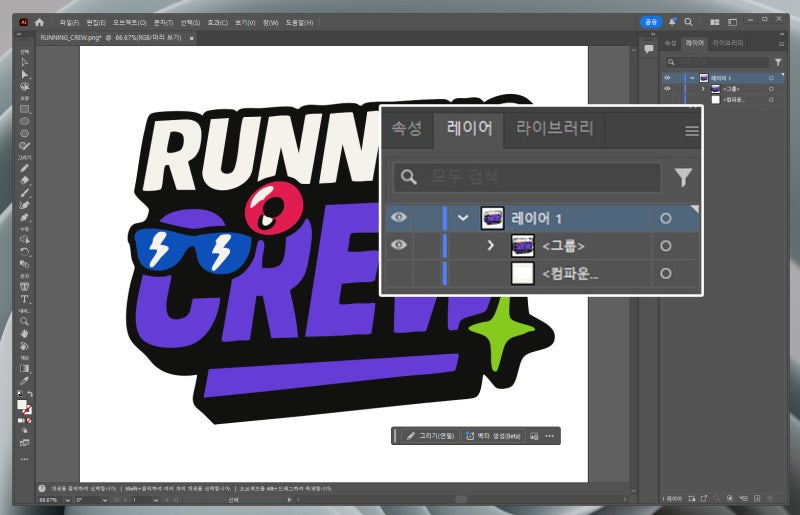Open the 66.67% zoom level dropdown

(x=67, y=499)
